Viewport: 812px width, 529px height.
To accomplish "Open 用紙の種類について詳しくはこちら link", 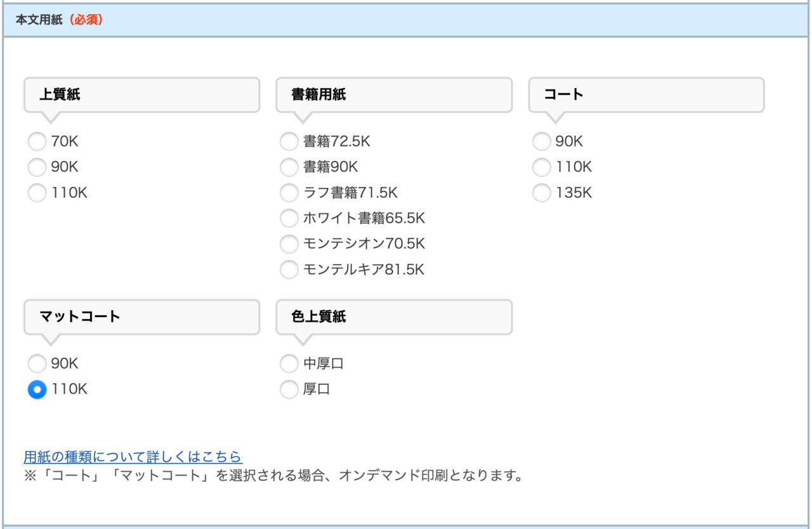I will click(x=133, y=457).
